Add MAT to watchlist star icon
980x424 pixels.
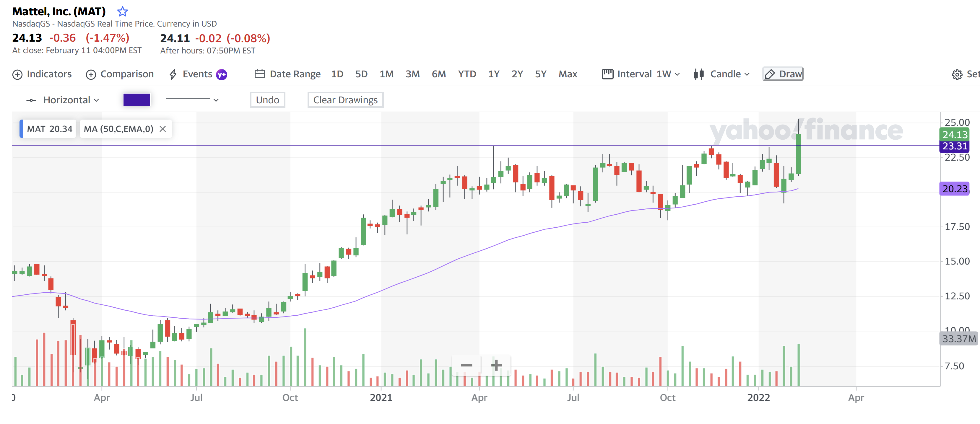coord(122,12)
